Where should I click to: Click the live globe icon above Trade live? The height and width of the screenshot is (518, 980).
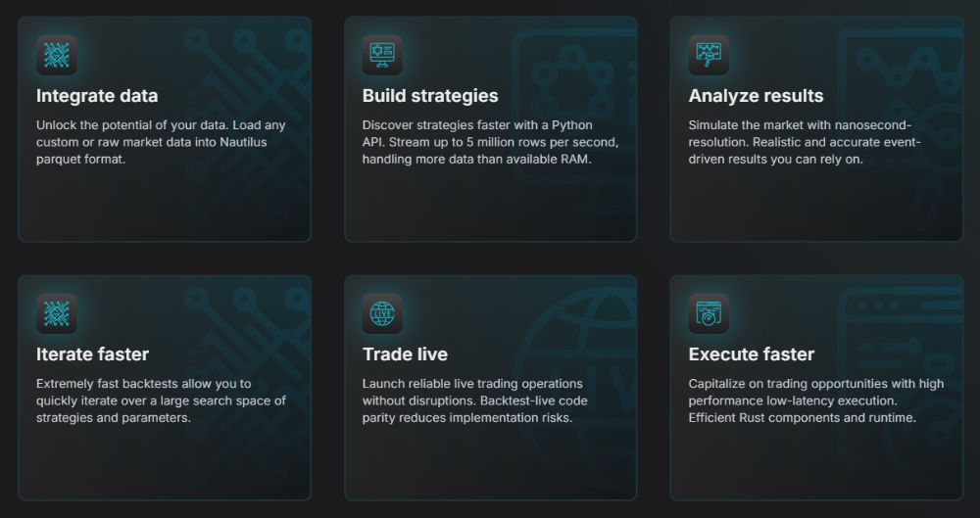382,313
